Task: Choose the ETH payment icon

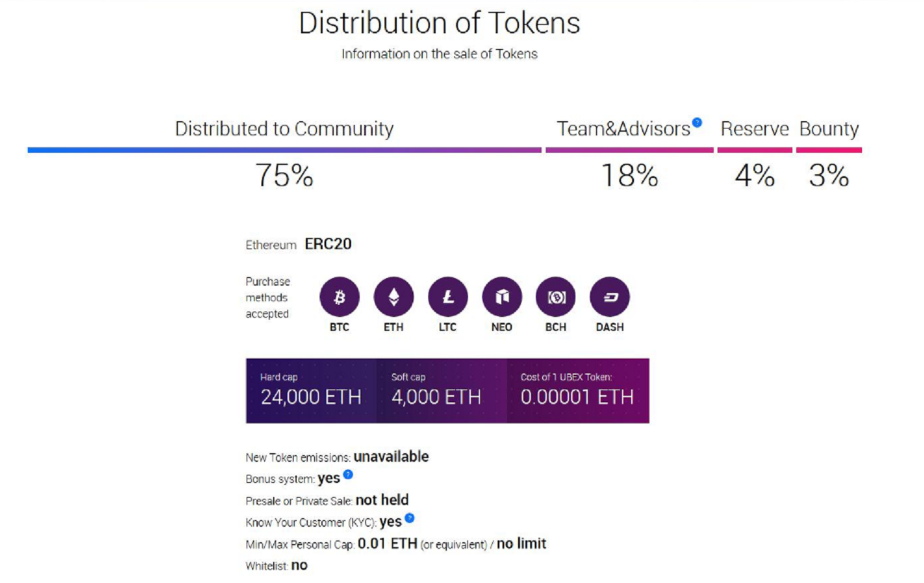Action: coord(393,297)
